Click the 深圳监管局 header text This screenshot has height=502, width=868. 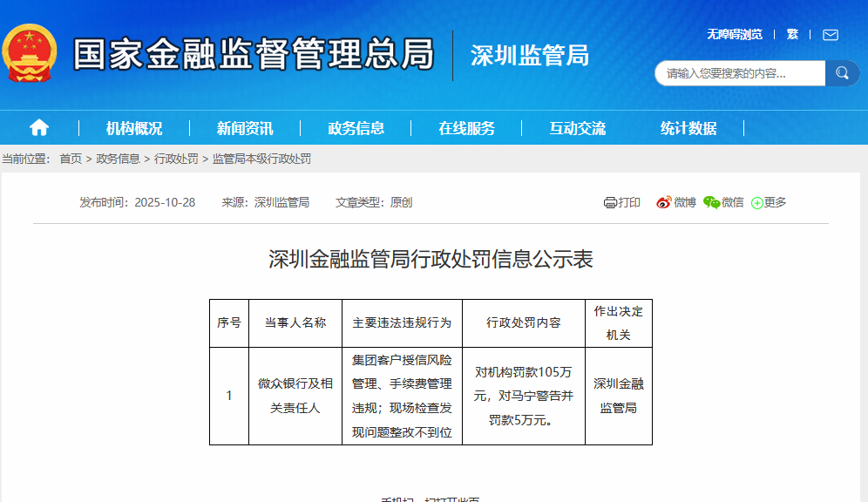[x=530, y=56]
